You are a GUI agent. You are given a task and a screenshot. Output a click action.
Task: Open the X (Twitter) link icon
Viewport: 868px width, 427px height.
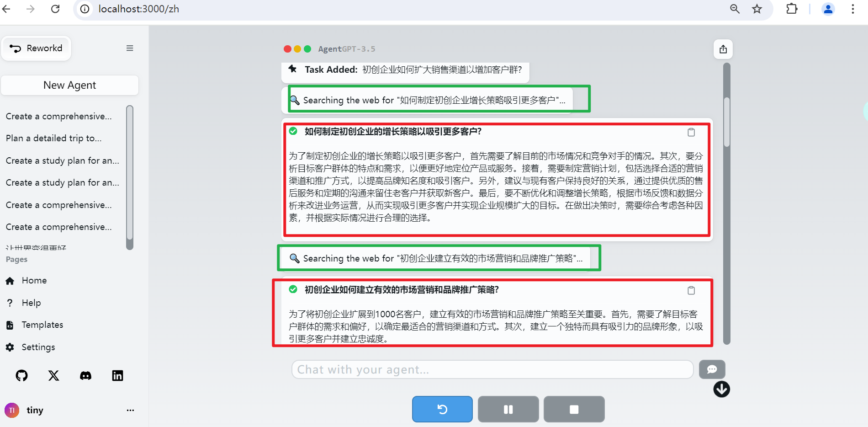(53, 375)
